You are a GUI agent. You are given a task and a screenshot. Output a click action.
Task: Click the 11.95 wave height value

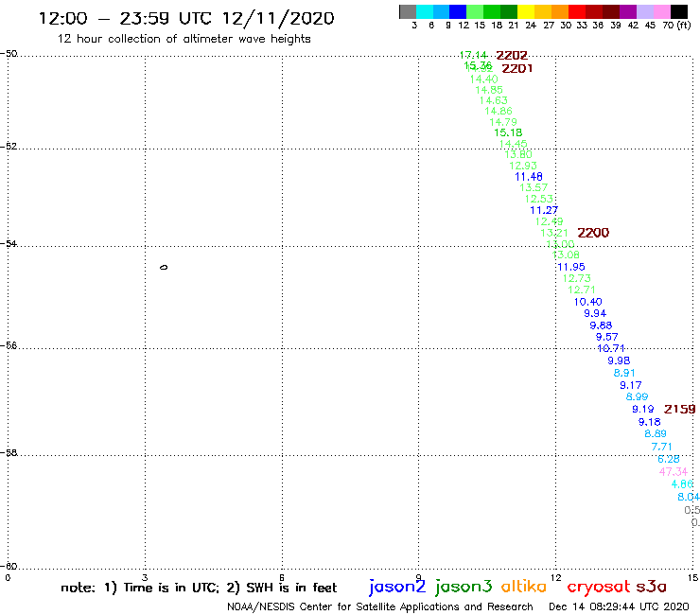coord(571,267)
